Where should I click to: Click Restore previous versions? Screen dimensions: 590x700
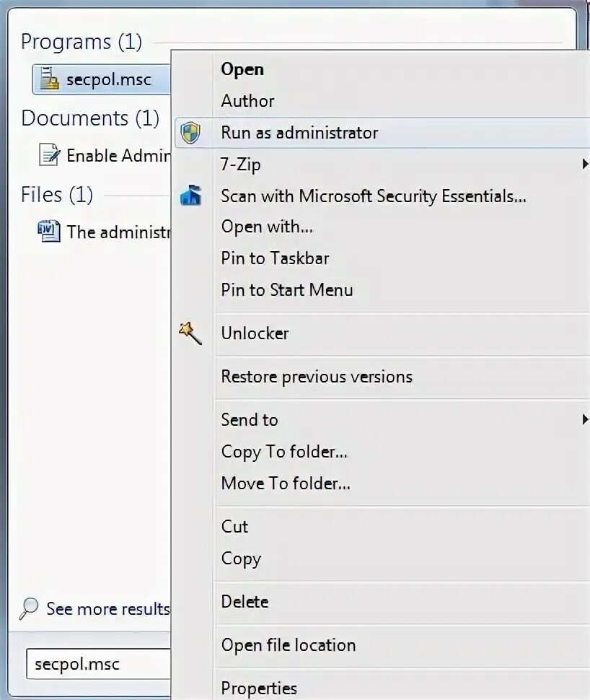[317, 377]
